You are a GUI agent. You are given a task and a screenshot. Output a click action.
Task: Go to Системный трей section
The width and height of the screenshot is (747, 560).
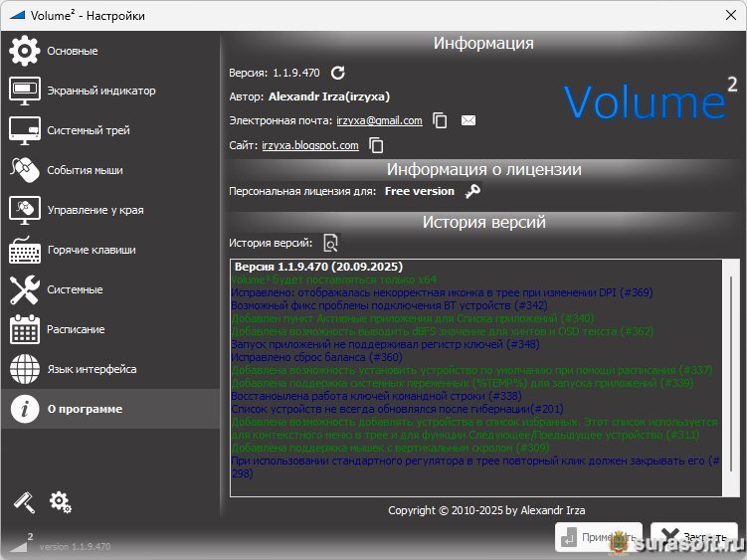[x=89, y=130]
